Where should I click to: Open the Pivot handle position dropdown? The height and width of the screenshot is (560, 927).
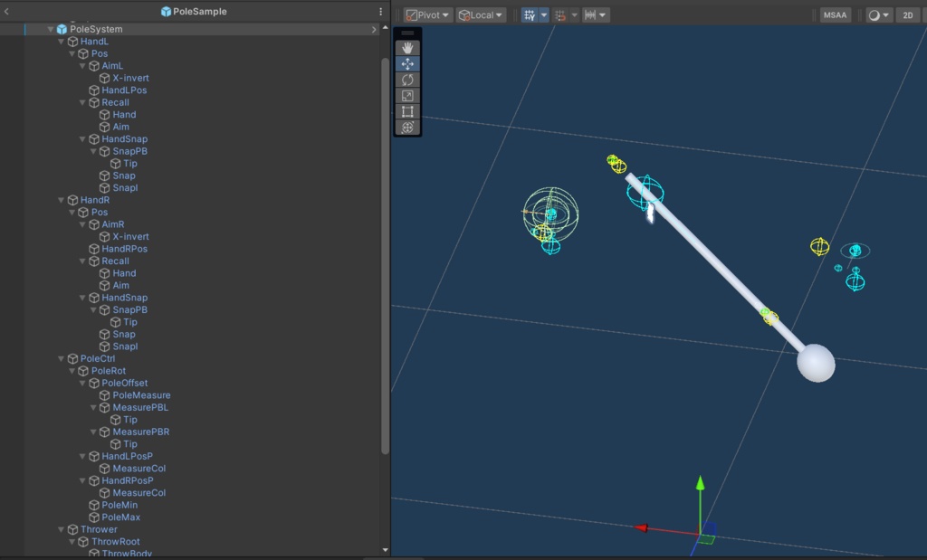pos(428,14)
